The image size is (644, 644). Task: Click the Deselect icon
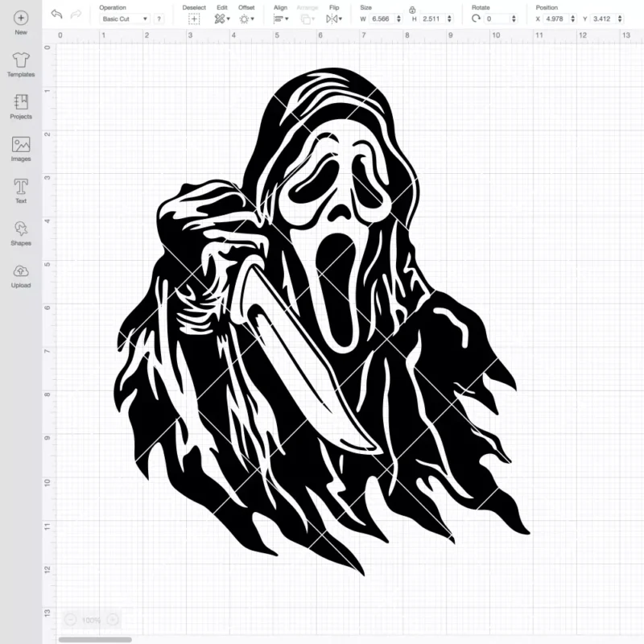click(194, 19)
